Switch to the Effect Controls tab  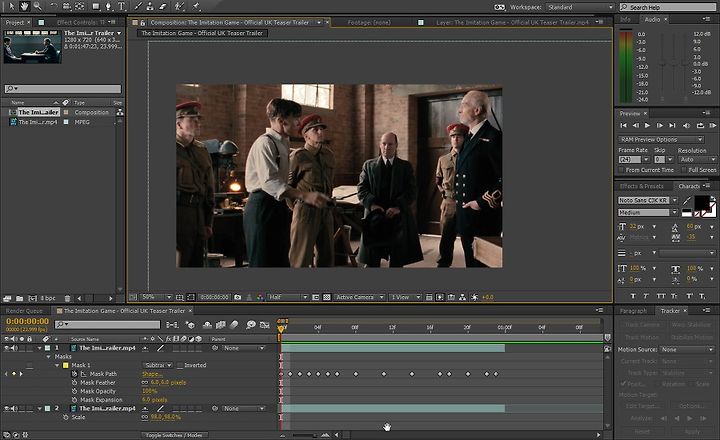[80, 22]
